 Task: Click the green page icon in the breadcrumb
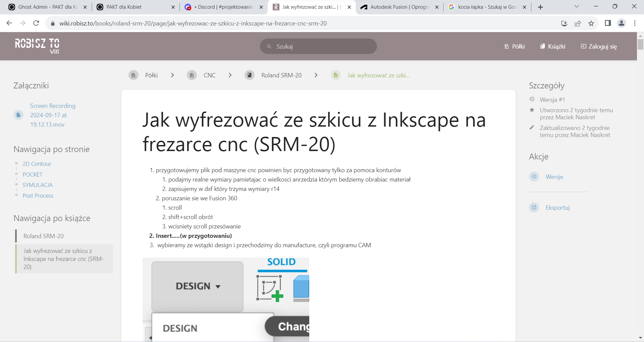tap(336, 75)
